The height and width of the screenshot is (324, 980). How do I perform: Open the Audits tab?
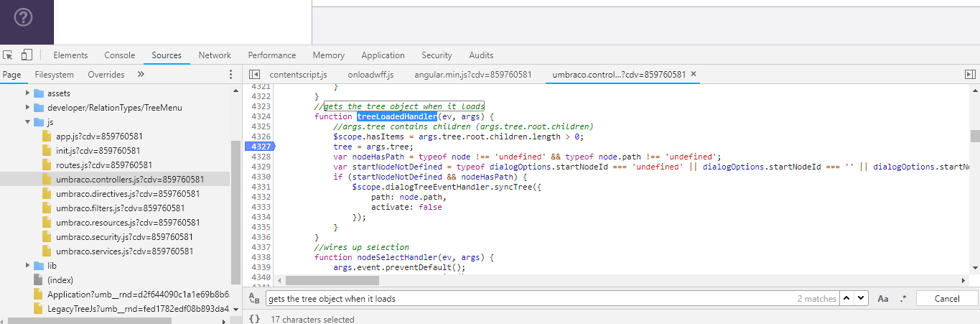pos(481,55)
